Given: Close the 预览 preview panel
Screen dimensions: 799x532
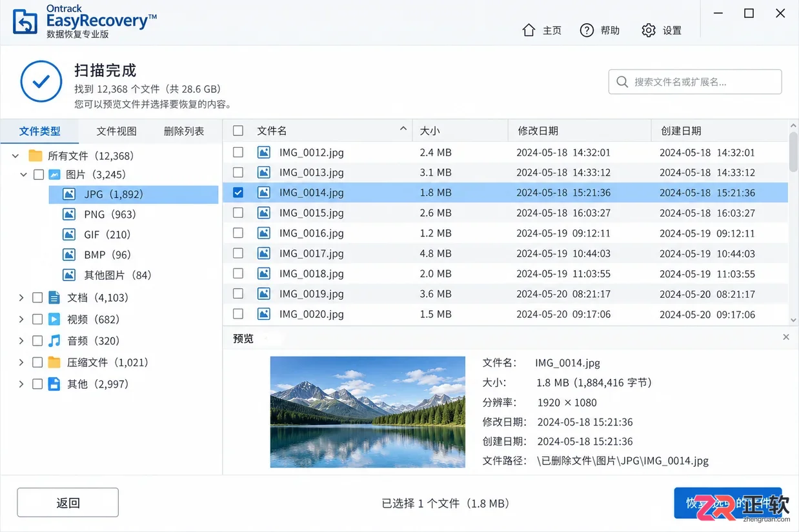Looking at the screenshot, I should click(x=786, y=337).
